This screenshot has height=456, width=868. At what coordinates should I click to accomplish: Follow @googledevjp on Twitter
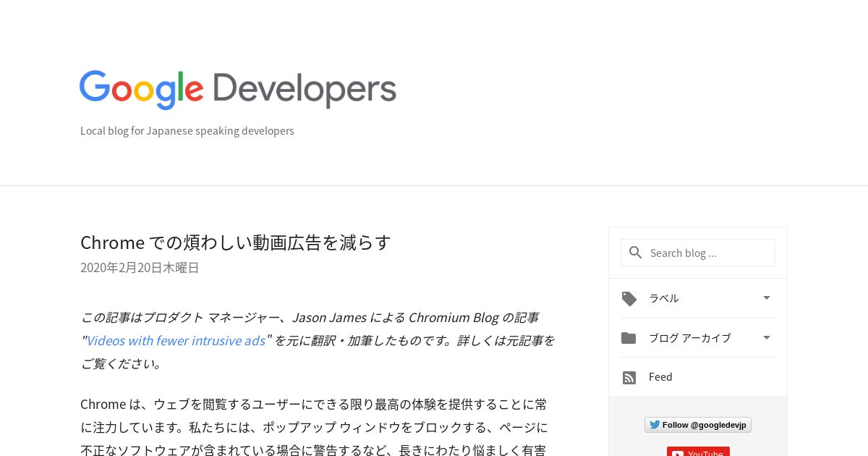click(698, 425)
